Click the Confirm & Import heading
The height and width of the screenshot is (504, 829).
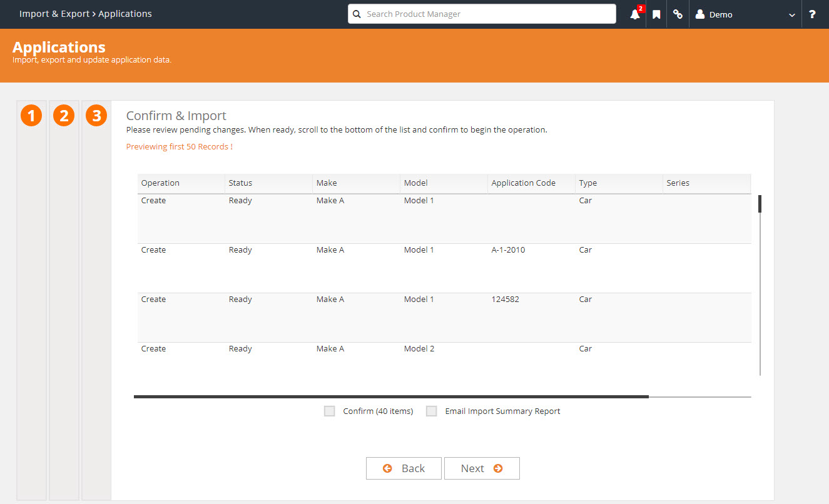tap(176, 116)
